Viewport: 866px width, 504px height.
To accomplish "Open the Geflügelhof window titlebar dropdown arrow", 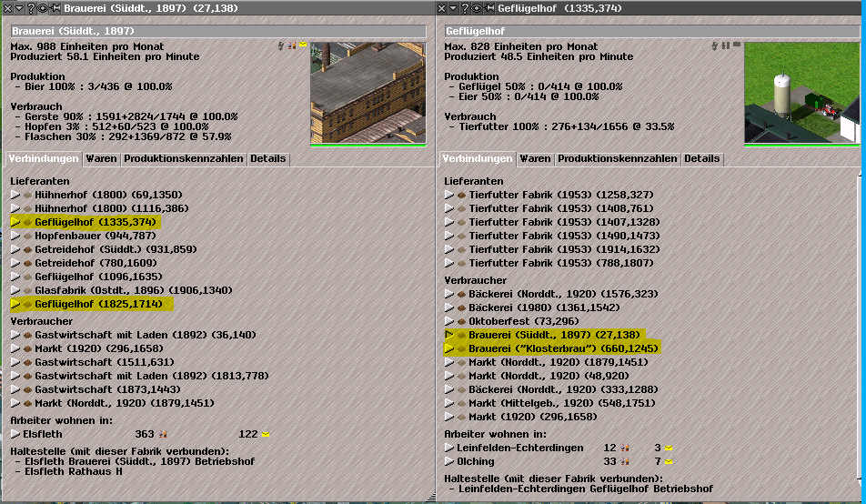I will tap(453, 7).
